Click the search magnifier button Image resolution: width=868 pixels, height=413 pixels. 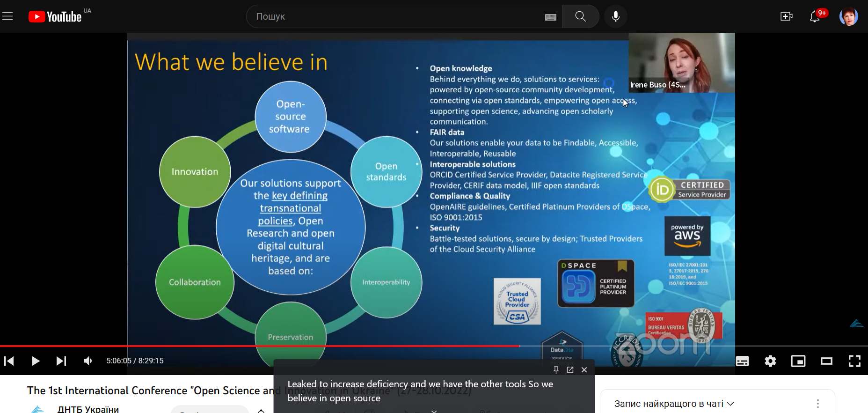click(x=581, y=16)
